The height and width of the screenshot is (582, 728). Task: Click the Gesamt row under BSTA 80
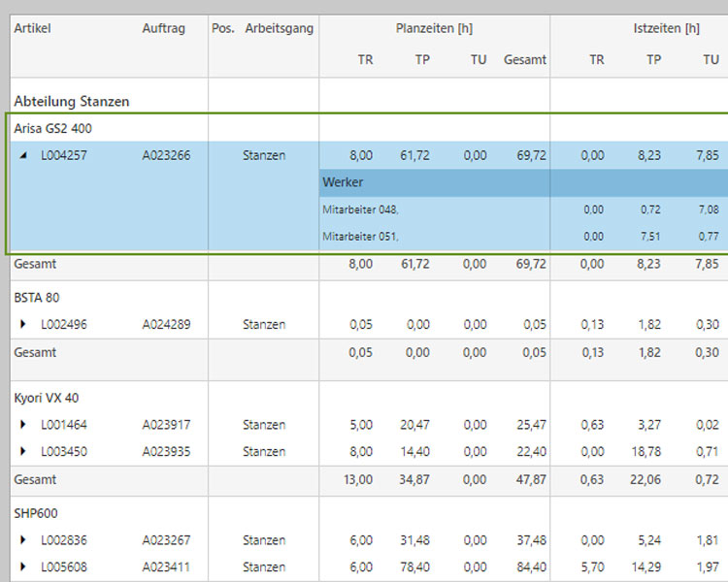369,360
